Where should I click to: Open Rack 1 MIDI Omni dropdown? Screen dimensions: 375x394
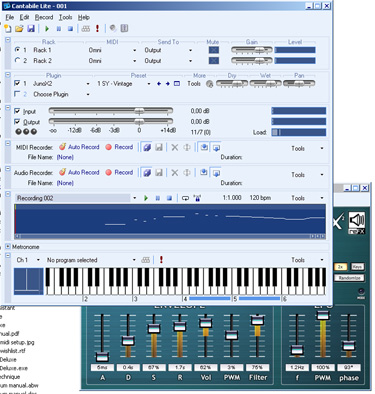tap(135, 51)
